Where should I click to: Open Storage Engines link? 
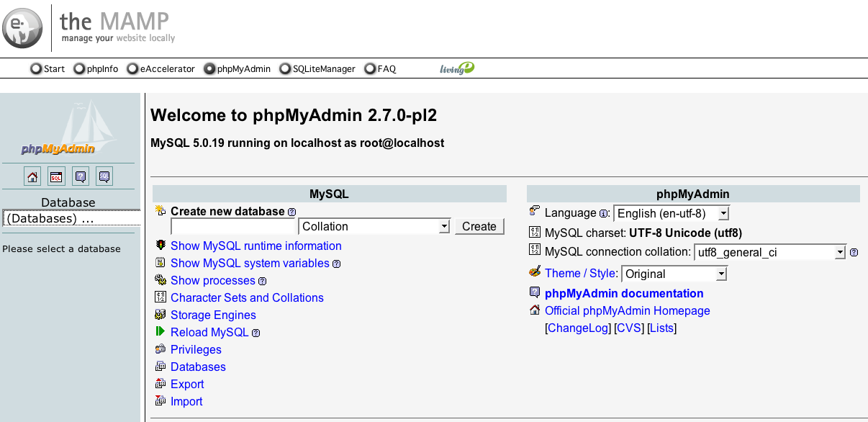tap(213, 315)
